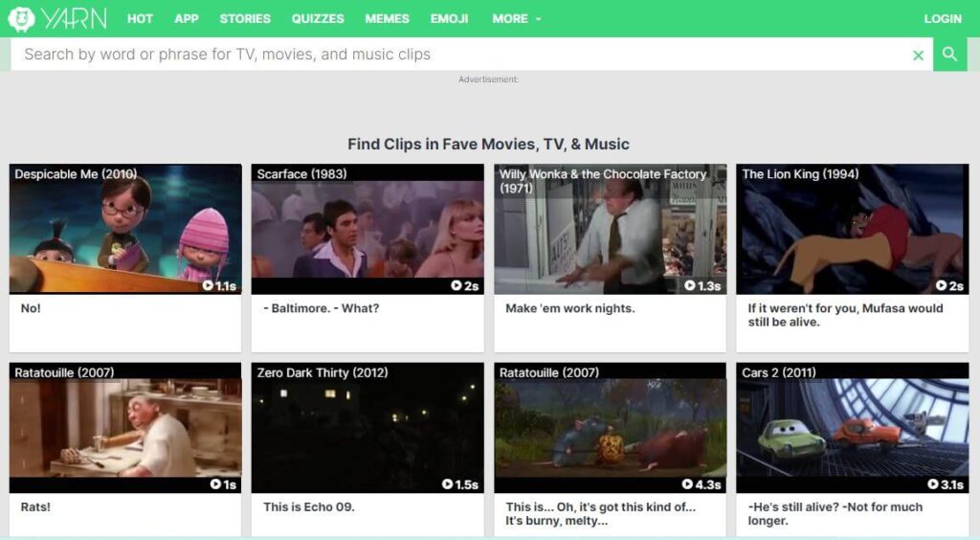Screen dimensions: 980x540
Task: Expand the MORE dropdown menu
Action: tap(516, 18)
